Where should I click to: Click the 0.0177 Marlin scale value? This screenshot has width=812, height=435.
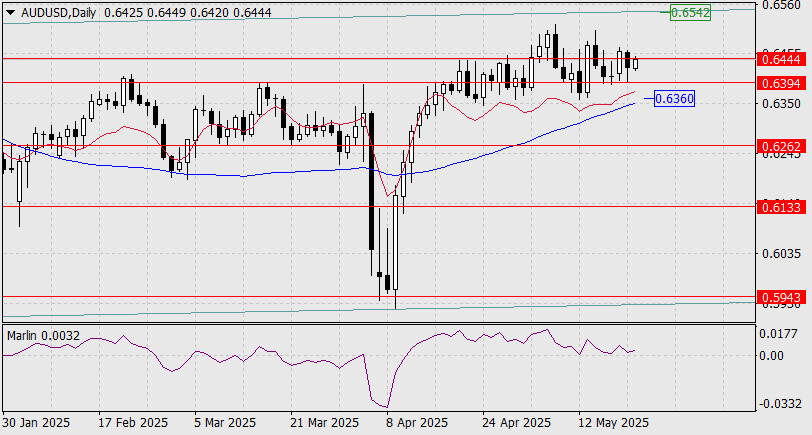778,334
